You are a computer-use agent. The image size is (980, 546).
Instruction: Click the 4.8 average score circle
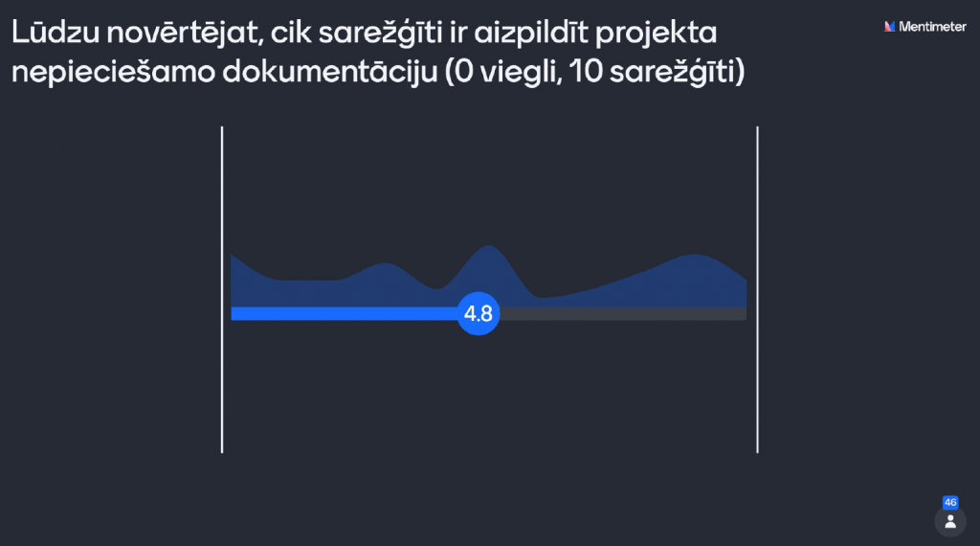pos(479,313)
